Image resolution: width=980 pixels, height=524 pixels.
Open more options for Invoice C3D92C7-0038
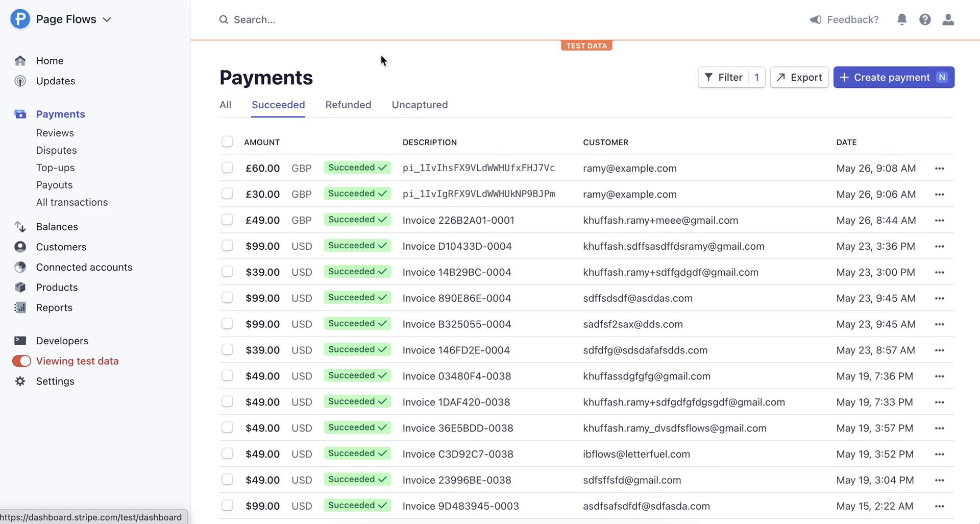[x=939, y=455]
